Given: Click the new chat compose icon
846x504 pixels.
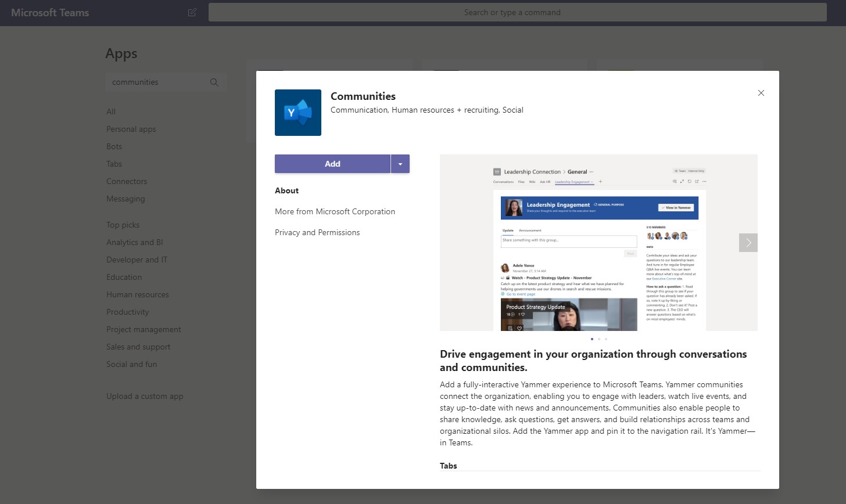Looking at the screenshot, I should (x=192, y=12).
